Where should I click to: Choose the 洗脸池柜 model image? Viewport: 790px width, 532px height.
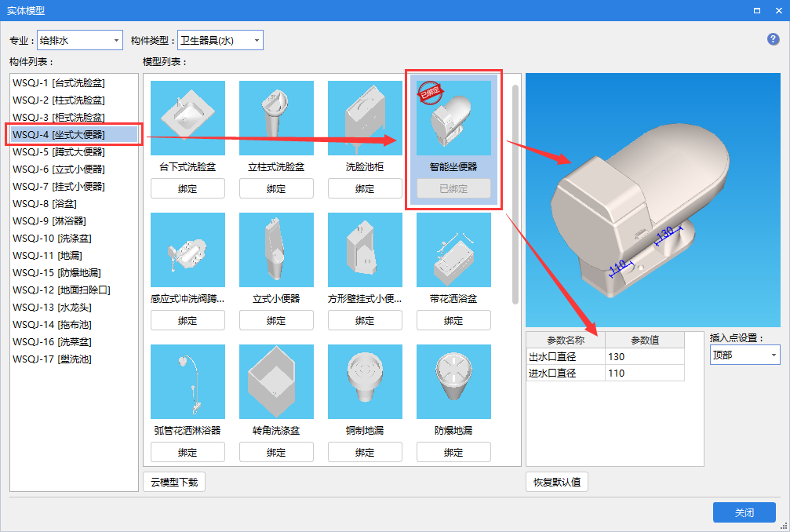pyautogui.click(x=365, y=118)
